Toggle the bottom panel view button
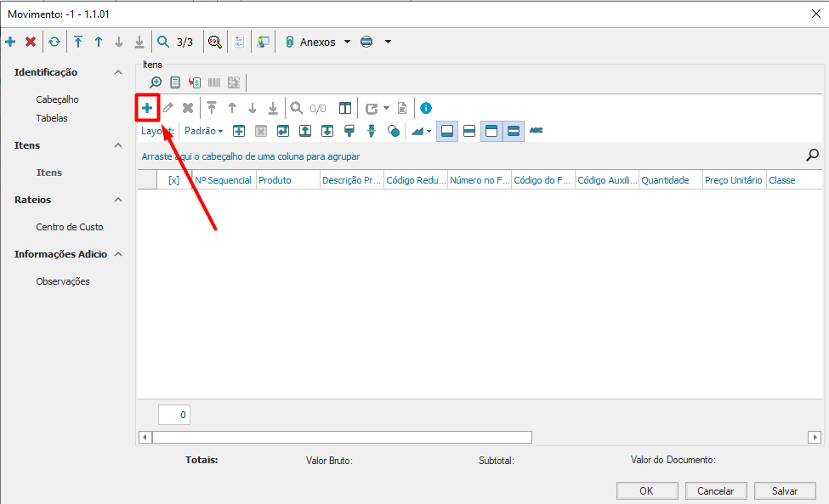829x504 pixels. 446,131
